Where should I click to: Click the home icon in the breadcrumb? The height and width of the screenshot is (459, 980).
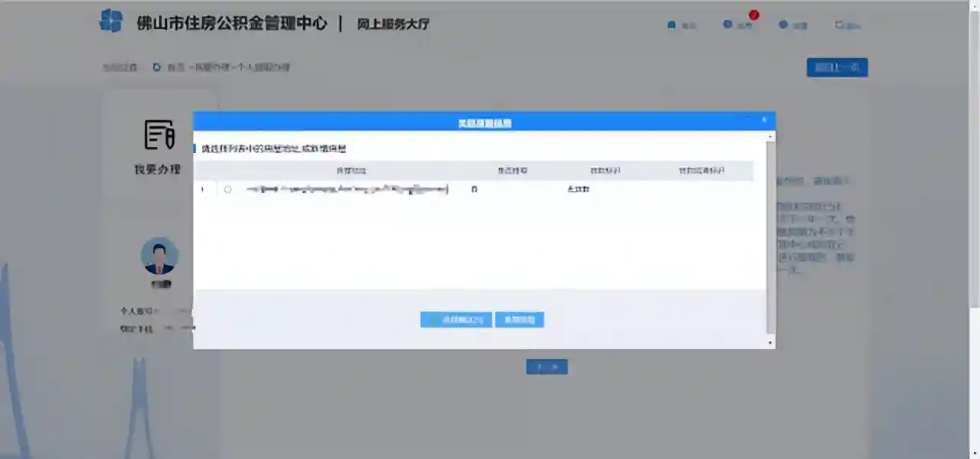click(157, 67)
